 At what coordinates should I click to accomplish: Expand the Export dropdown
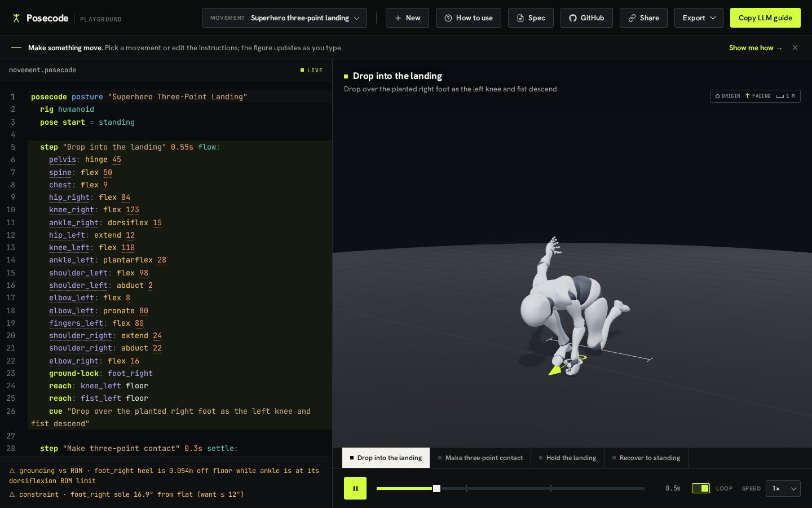click(699, 18)
